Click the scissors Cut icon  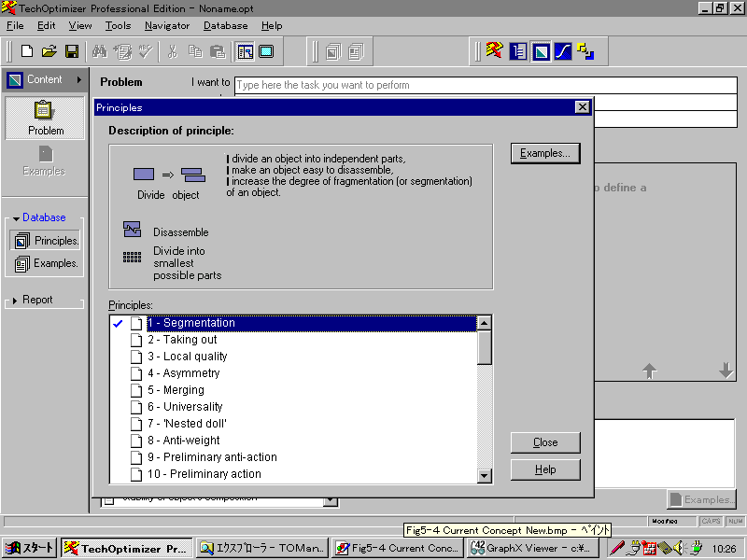173,51
